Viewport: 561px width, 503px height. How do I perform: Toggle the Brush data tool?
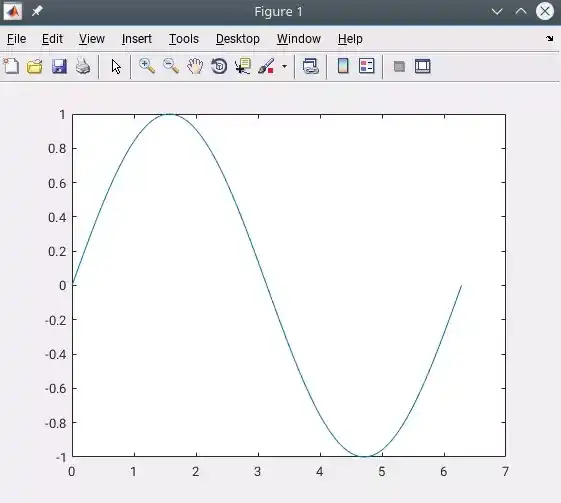(x=267, y=67)
